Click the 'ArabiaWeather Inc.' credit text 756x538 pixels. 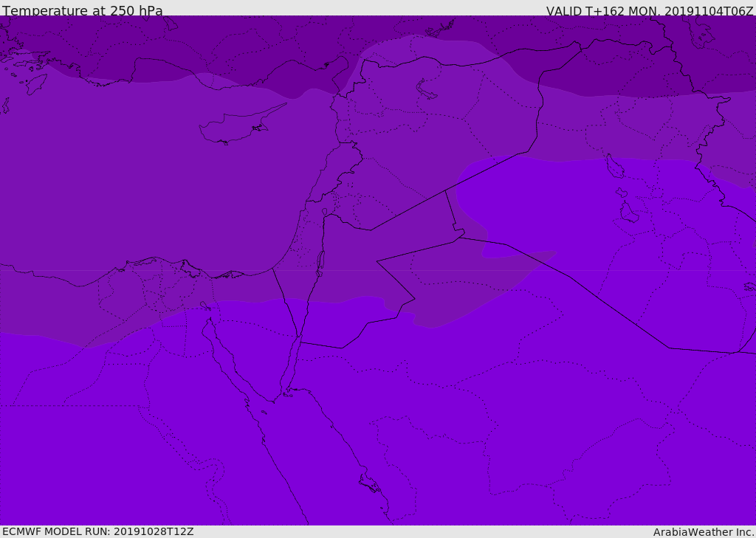coord(703,532)
